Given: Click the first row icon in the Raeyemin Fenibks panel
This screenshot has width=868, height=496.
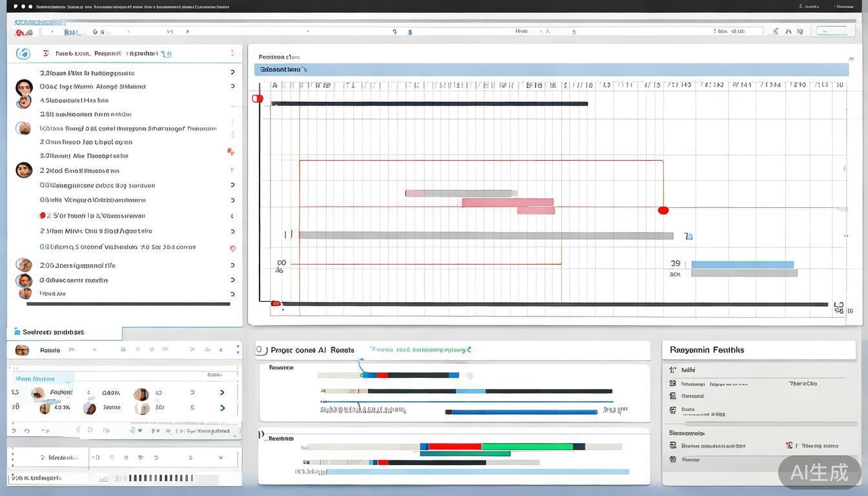Looking at the screenshot, I should pos(673,370).
